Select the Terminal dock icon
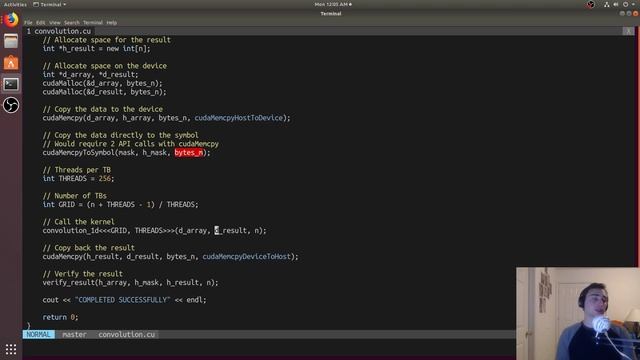Screen dimensions: 640x360 click(11, 84)
